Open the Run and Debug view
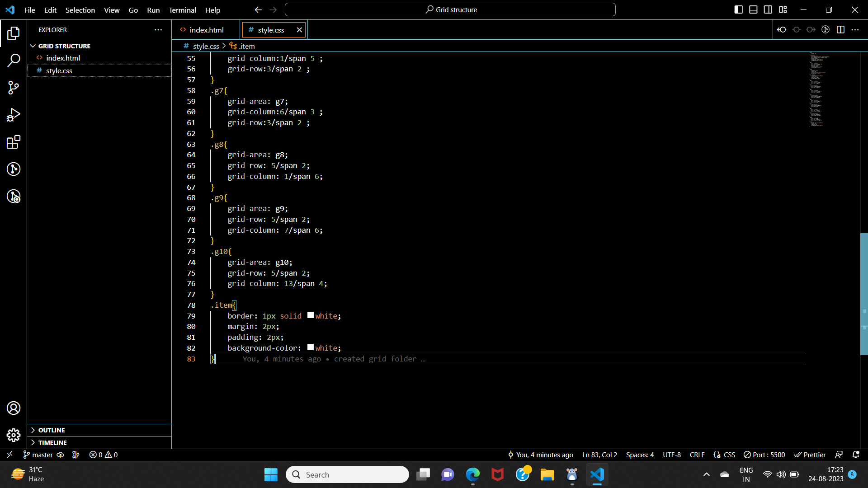Screen dimensions: 868x488 (14, 115)
